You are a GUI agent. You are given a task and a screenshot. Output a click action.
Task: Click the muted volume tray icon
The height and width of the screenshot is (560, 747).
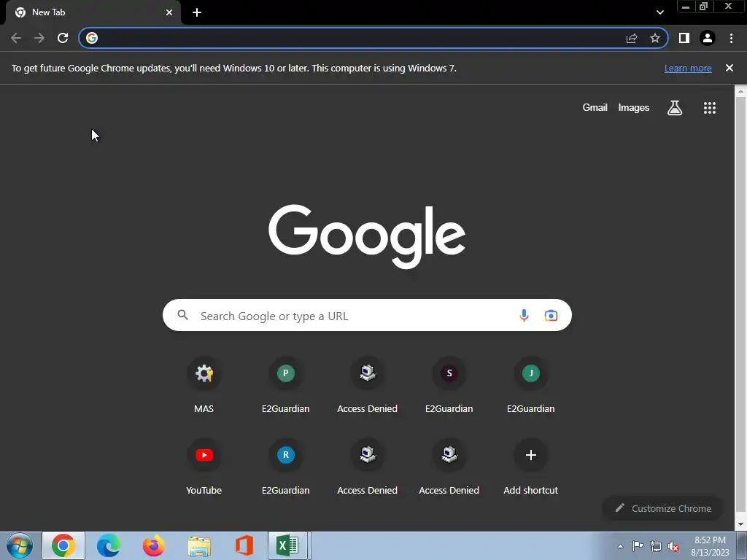coord(673,546)
